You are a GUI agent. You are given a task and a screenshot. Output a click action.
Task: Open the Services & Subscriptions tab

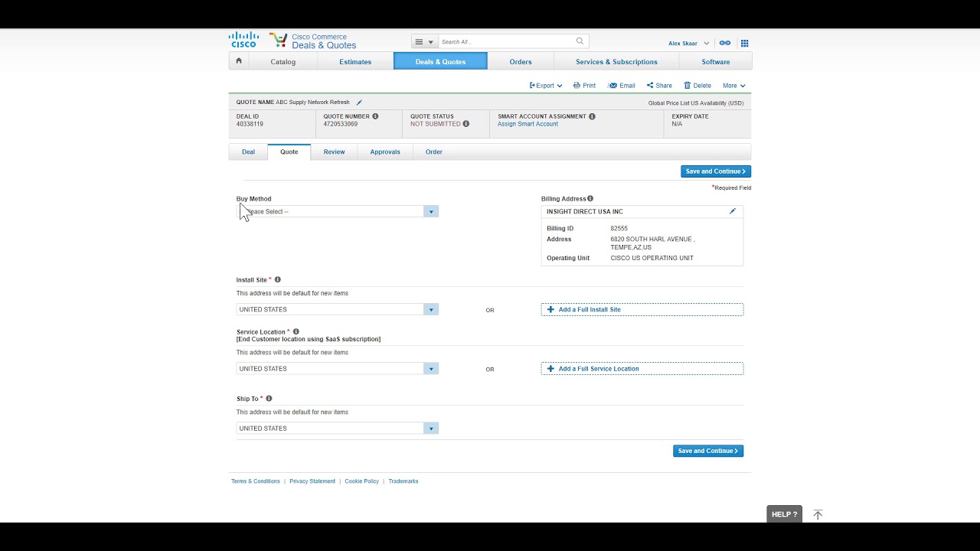click(616, 62)
